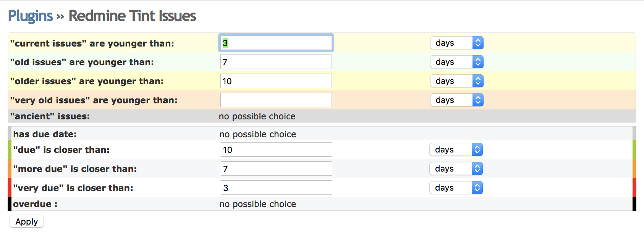Click the "older issues" input showing 10
Viewport: 644px width, 244px height.
click(x=276, y=81)
